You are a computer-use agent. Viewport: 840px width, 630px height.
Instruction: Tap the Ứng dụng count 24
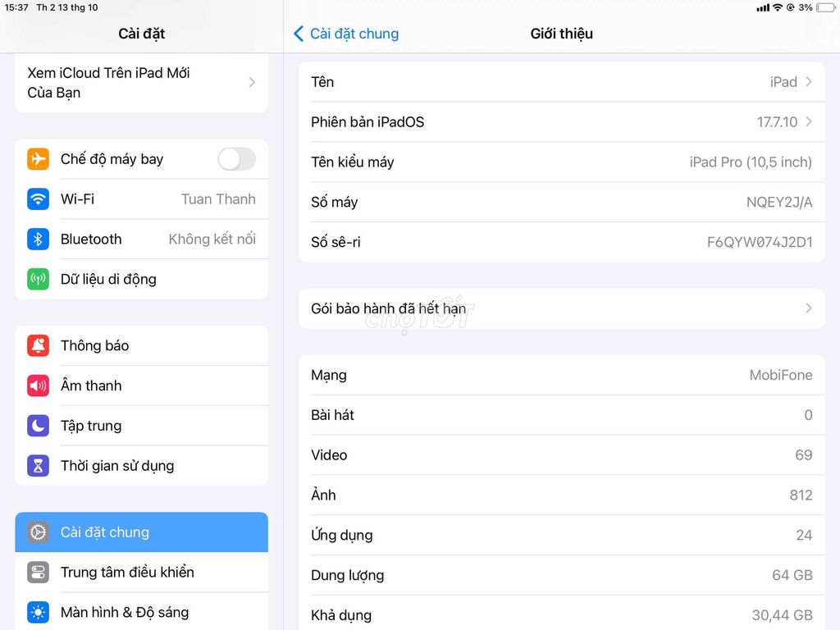pos(804,535)
